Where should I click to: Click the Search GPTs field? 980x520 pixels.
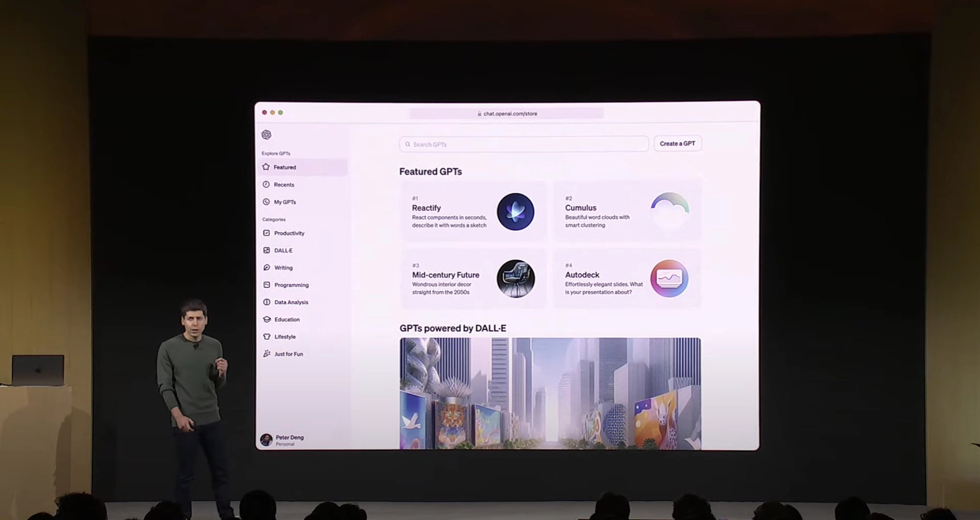524,144
